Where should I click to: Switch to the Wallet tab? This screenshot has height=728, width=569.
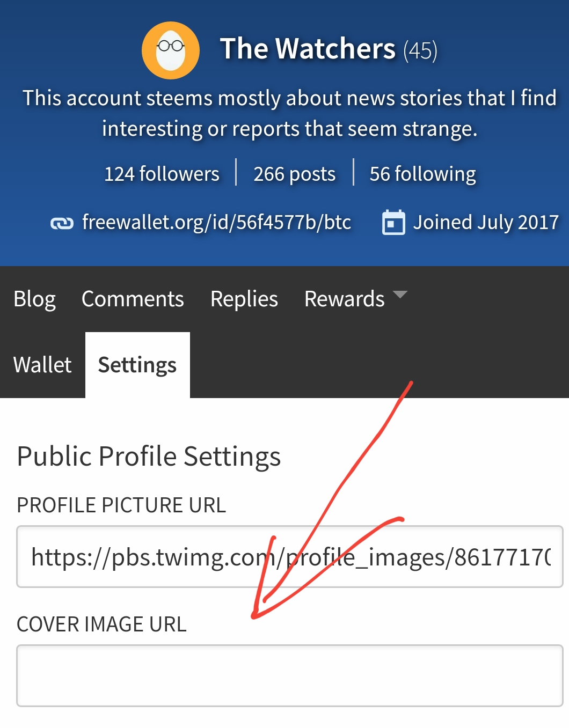click(x=42, y=365)
